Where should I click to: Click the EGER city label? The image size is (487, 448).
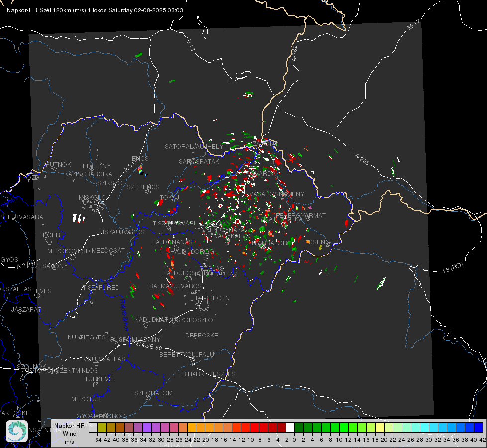pyautogui.click(x=52, y=235)
